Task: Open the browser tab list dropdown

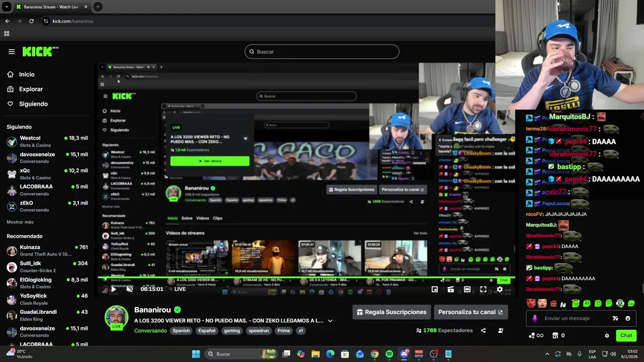Action: point(7,7)
